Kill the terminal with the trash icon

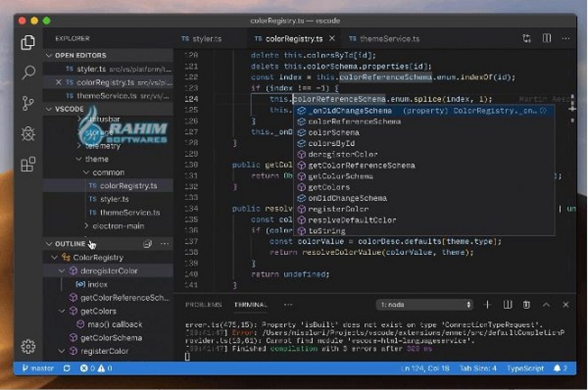click(x=527, y=305)
